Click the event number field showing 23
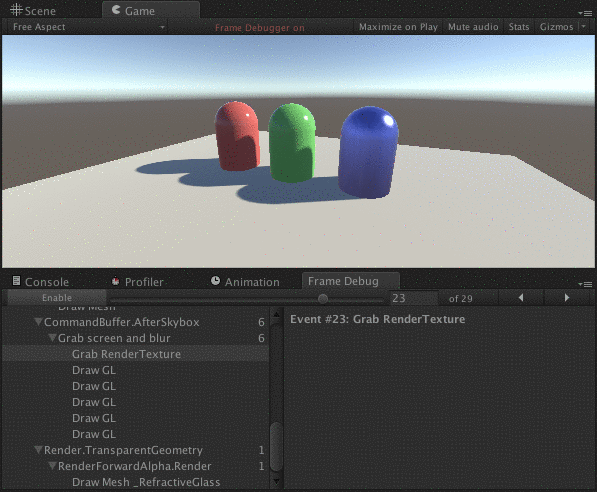This screenshot has width=597, height=492. coord(413,298)
